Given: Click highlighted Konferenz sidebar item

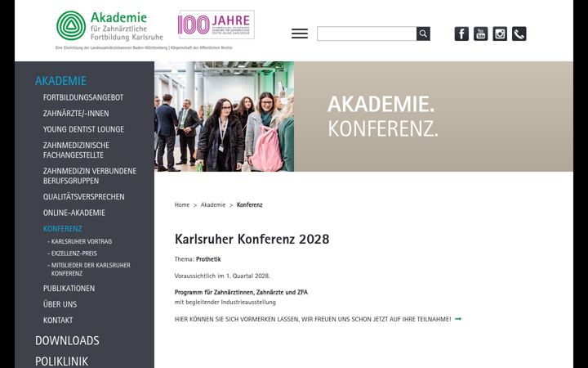Looking at the screenshot, I should [x=62, y=229].
